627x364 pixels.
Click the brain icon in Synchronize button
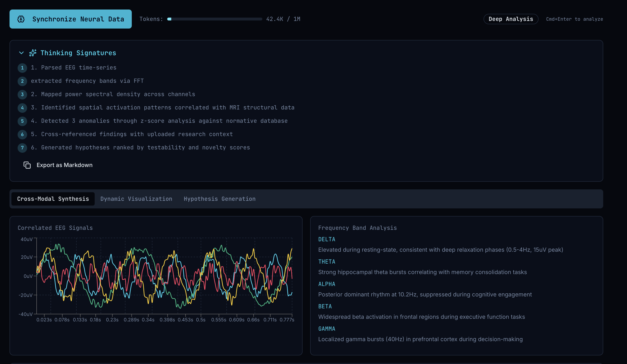(x=21, y=19)
